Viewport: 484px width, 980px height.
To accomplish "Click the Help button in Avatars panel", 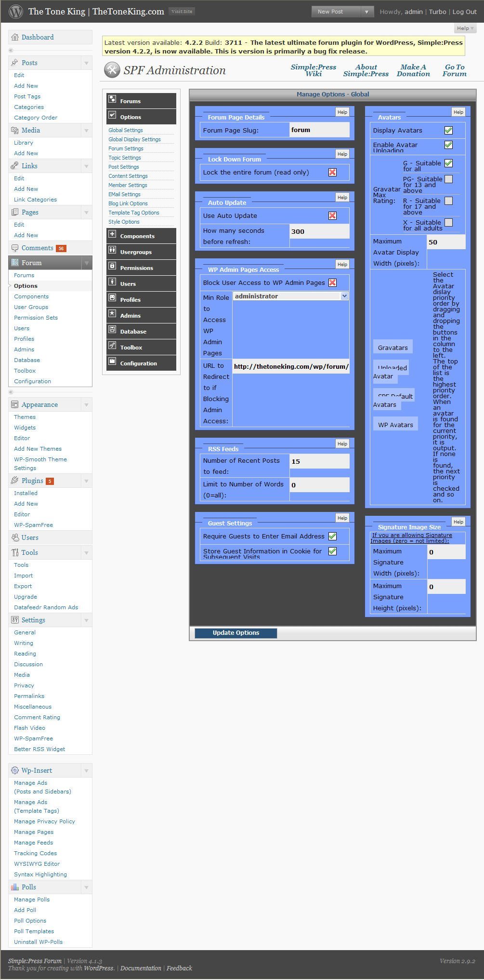I will 458,112.
